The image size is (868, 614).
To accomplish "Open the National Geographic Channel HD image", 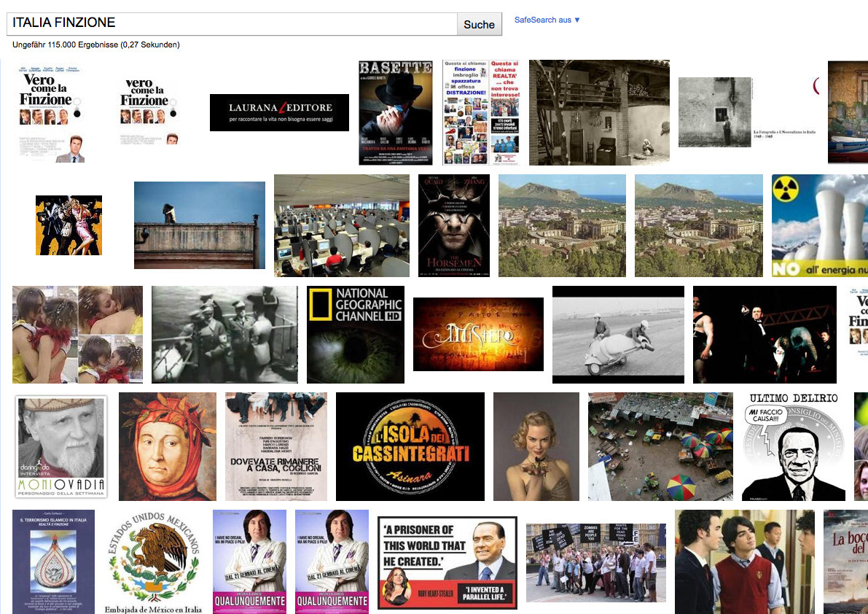I will tap(356, 335).
